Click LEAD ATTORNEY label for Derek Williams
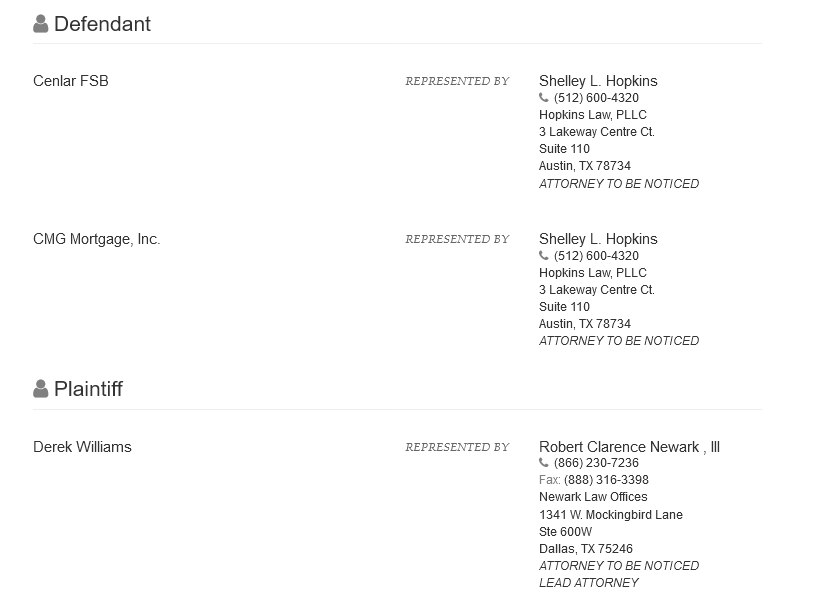This screenshot has width=822, height=613. click(x=589, y=583)
